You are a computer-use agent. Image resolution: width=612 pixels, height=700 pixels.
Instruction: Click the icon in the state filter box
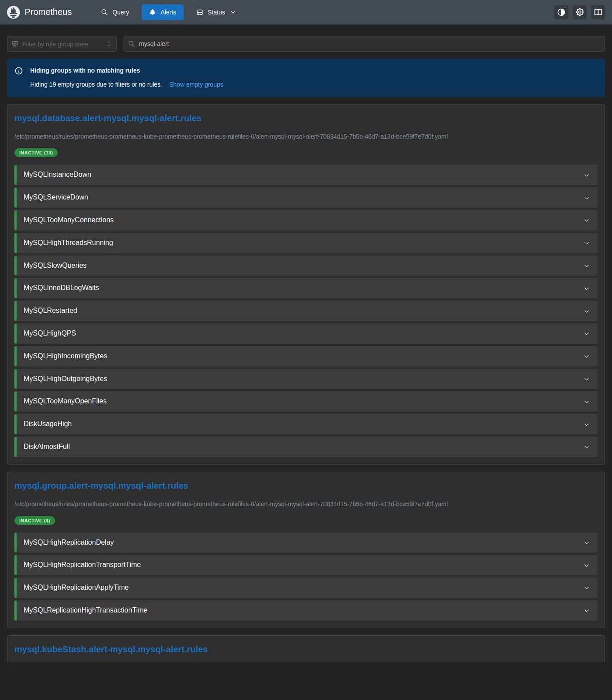[15, 44]
